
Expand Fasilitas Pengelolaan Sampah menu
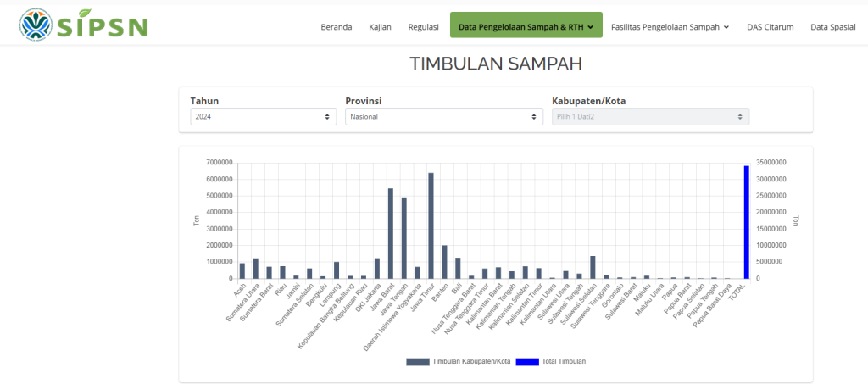coord(670,27)
